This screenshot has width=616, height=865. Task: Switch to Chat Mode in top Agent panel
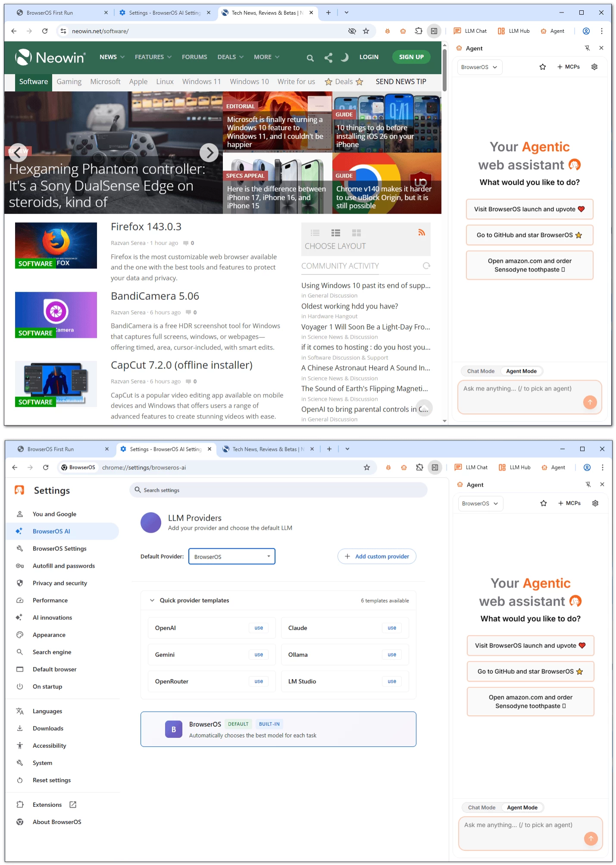click(x=481, y=371)
